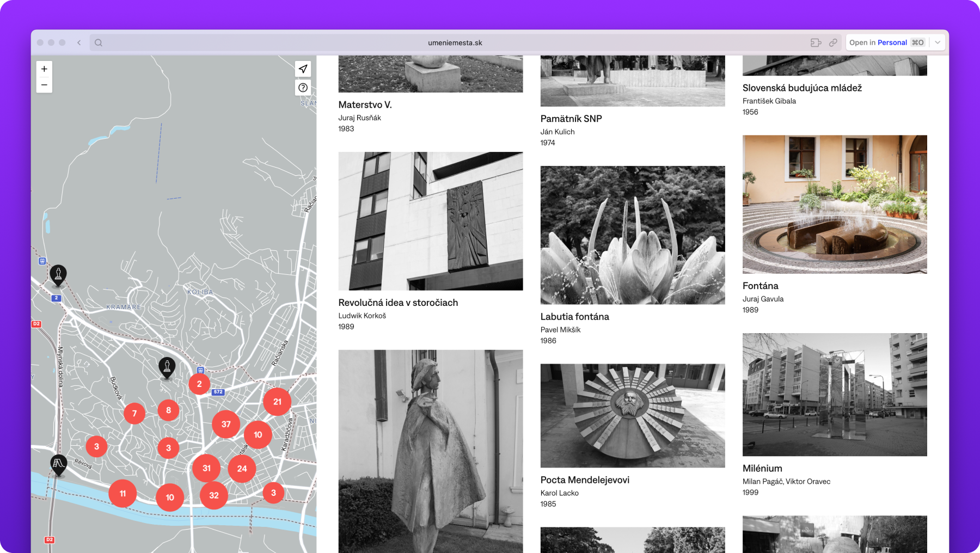Click the share tab icon in toolbar
The width and height of the screenshot is (980, 553).
click(x=816, y=42)
